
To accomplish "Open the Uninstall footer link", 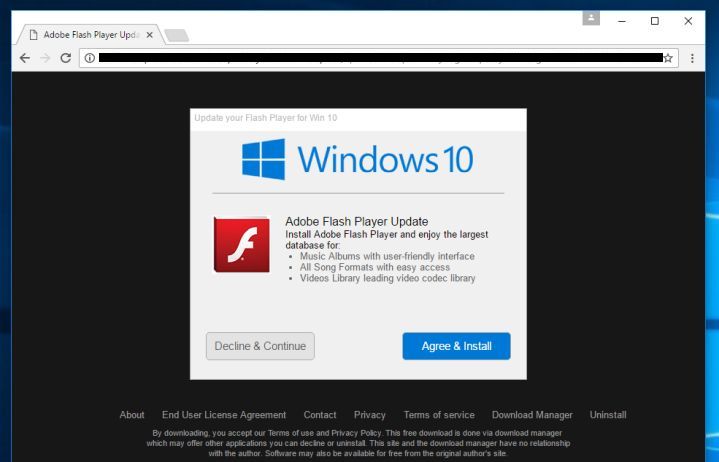I will pyautogui.click(x=608, y=415).
